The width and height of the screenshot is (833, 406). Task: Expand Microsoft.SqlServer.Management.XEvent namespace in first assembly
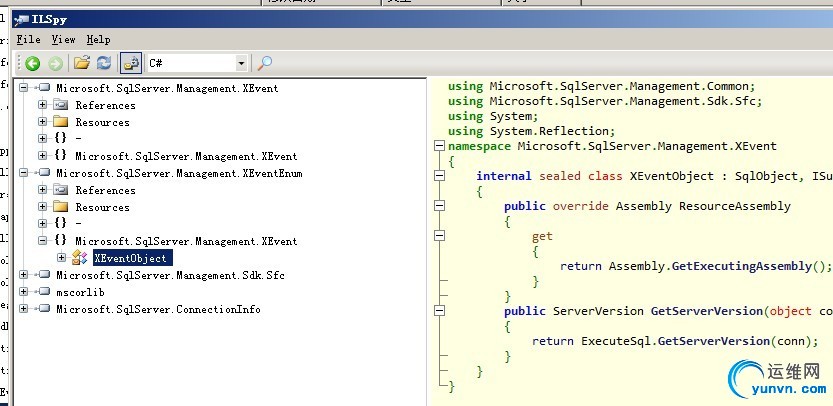pyautogui.click(x=42, y=155)
